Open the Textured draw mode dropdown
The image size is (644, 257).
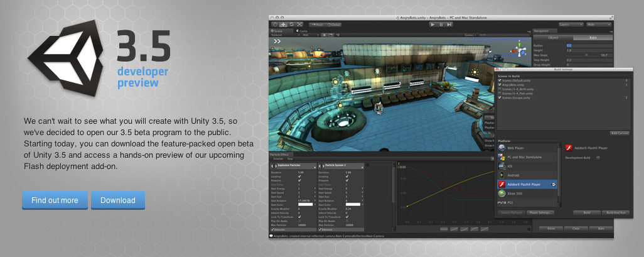click(x=284, y=35)
